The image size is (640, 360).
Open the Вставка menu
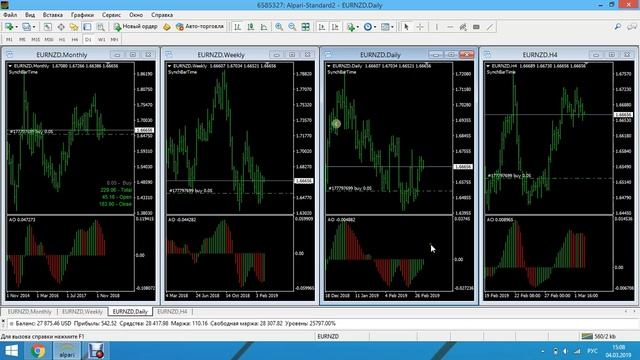pos(53,15)
